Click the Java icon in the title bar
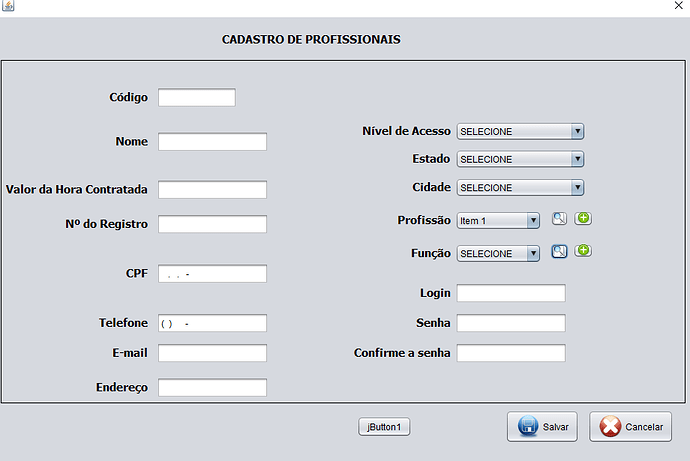Screen dimensions: 690x461 (8, 6)
